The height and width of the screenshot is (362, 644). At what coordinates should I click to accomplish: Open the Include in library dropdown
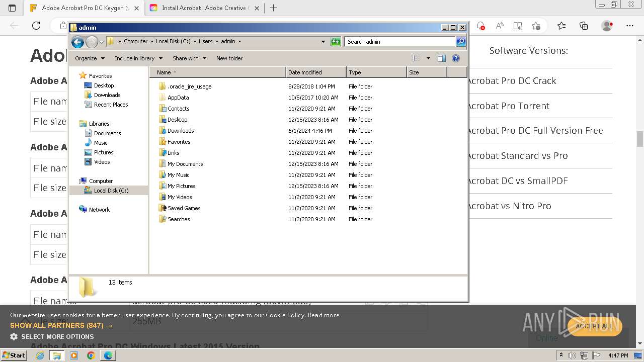(x=138, y=58)
